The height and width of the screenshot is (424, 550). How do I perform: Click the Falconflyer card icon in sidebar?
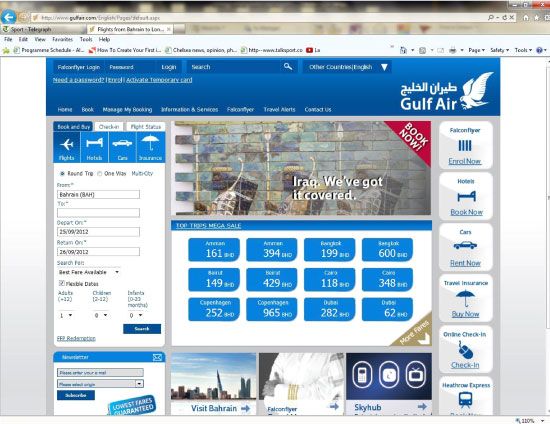click(x=465, y=145)
